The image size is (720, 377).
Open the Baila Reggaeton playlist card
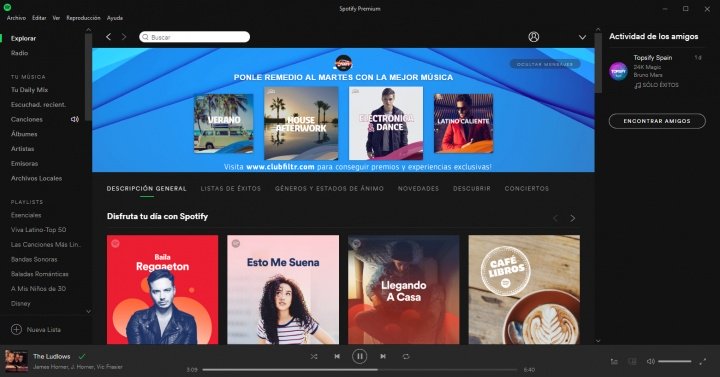[163, 290]
